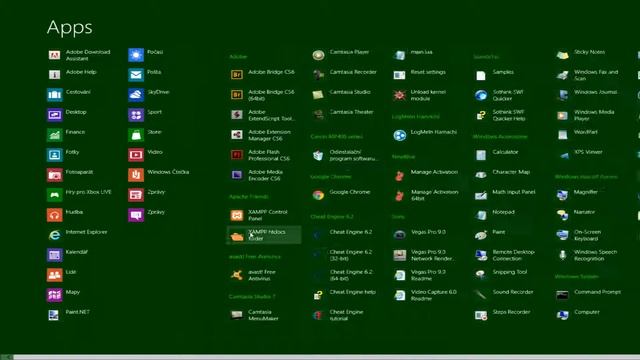Open Video Capture 6.0 Readme
The height and width of the screenshot is (360, 640).
pyautogui.click(x=425, y=295)
